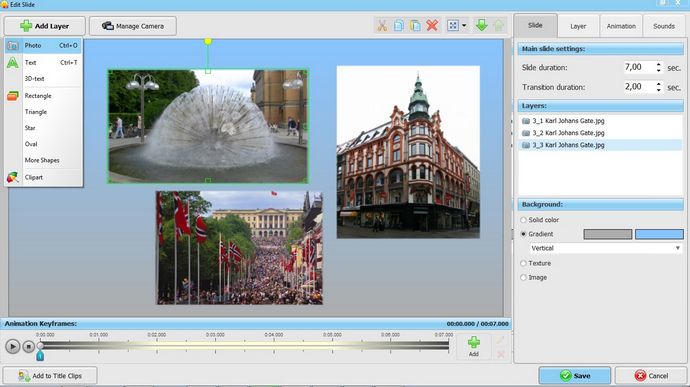Click the Slide duration value field
690x387 pixels.
click(x=639, y=67)
